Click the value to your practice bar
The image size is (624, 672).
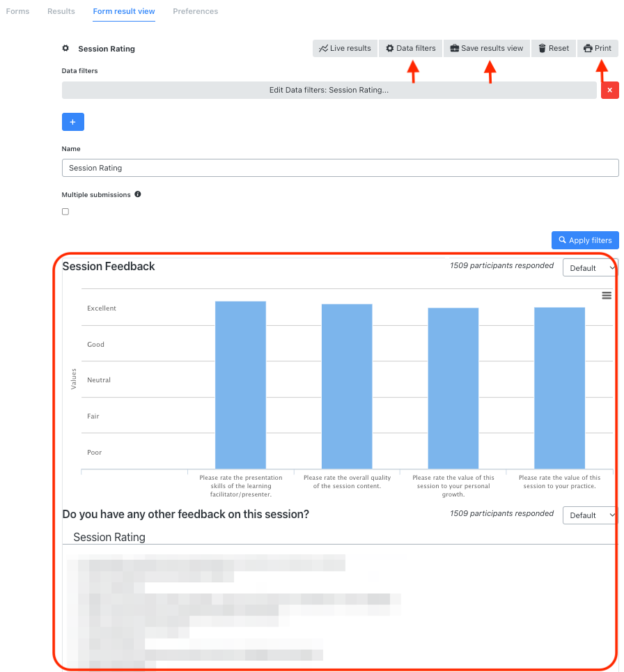(x=559, y=388)
